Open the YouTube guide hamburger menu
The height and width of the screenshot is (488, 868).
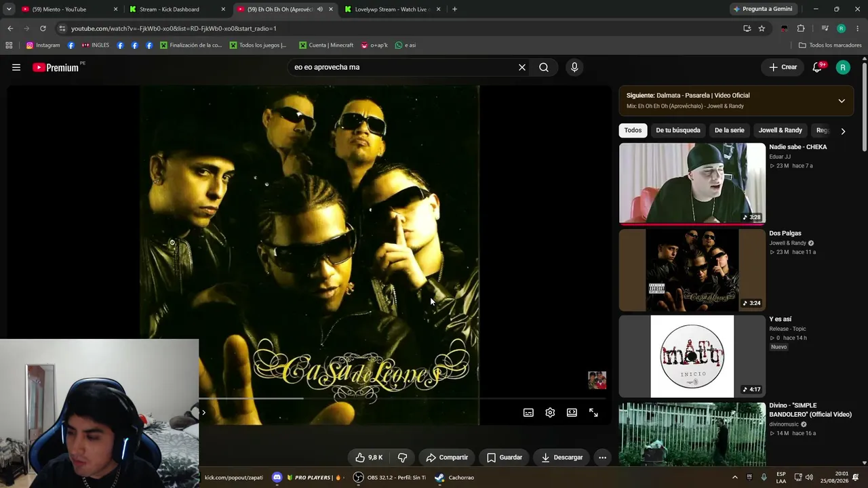point(16,67)
